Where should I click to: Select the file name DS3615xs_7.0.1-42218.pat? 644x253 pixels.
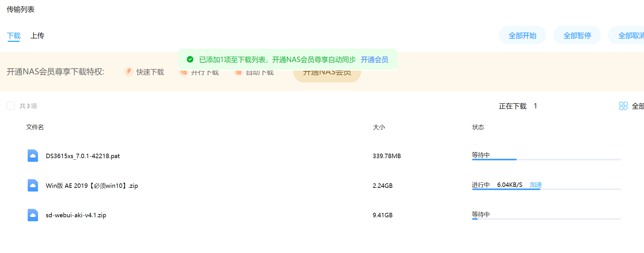[x=83, y=156]
